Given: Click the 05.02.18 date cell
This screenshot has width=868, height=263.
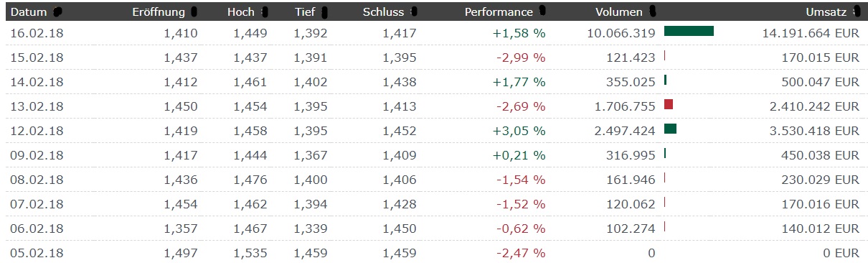Looking at the screenshot, I should coord(36,253).
